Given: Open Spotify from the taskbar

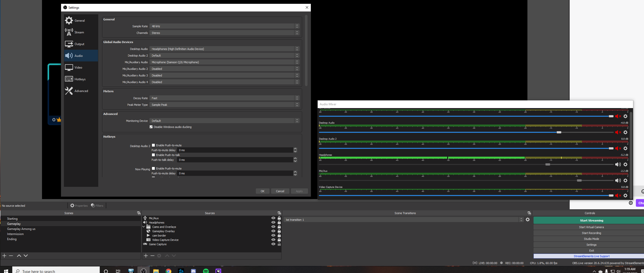Looking at the screenshot, I should [206, 271].
